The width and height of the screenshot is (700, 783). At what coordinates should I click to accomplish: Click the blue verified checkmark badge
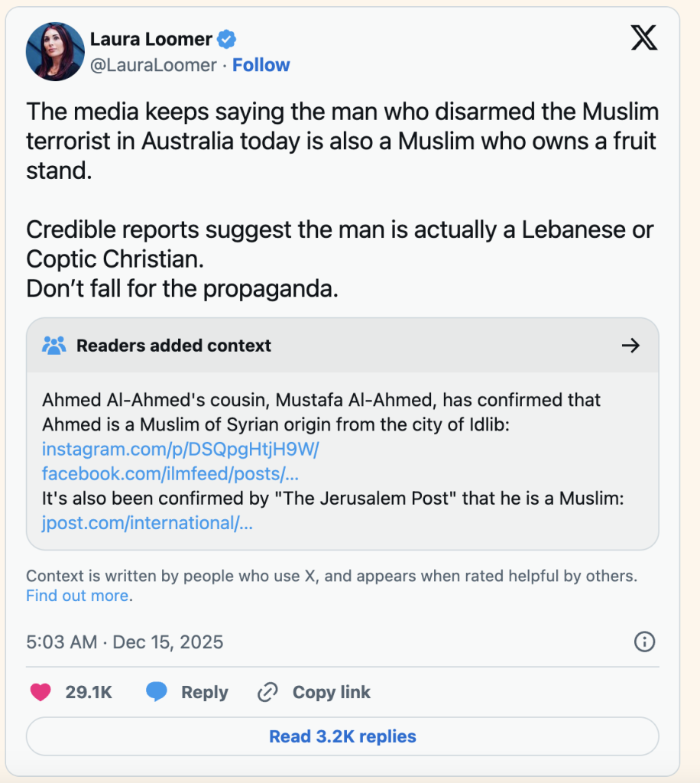pos(227,39)
